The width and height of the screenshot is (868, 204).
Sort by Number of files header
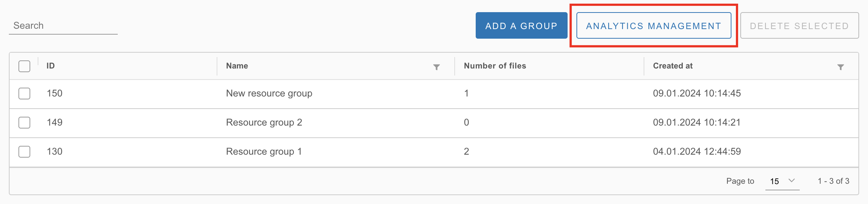pyautogui.click(x=495, y=66)
